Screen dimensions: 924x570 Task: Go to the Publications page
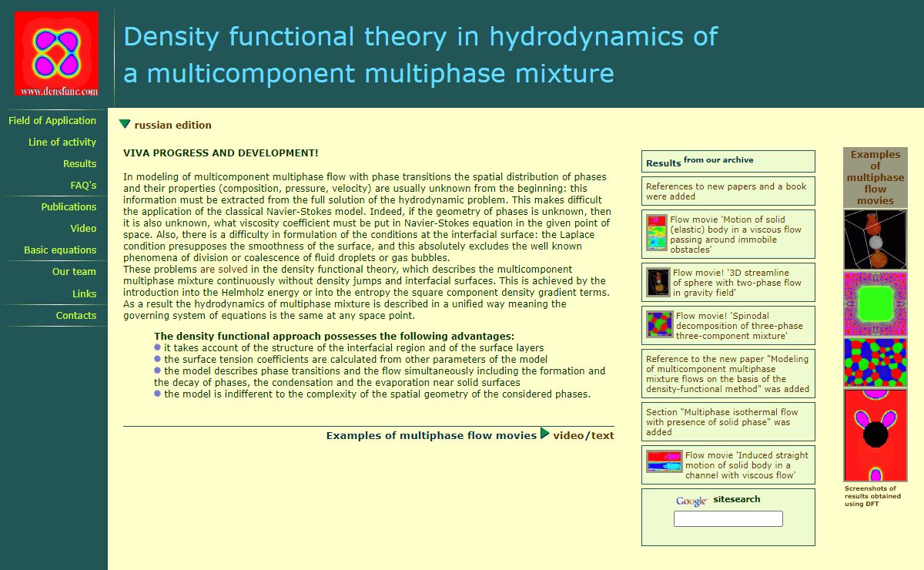point(69,207)
